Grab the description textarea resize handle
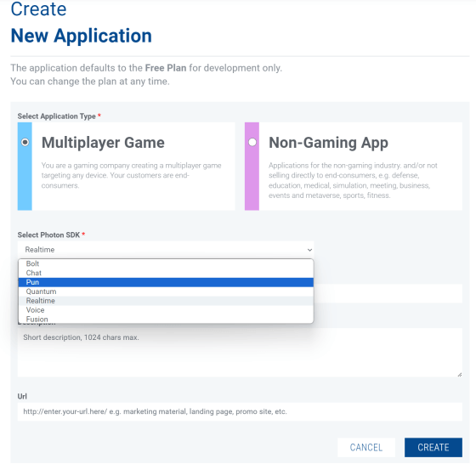The height and width of the screenshot is (464, 476). pyautogui.click(x=459, y=375)
